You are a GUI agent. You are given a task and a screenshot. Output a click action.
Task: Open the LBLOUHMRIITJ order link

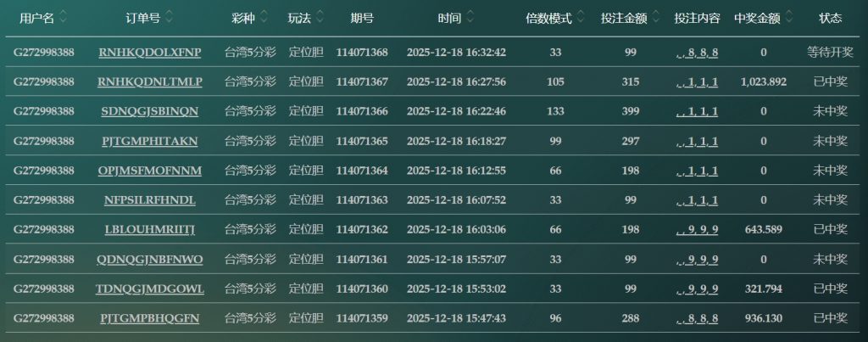tap(150, 229)
